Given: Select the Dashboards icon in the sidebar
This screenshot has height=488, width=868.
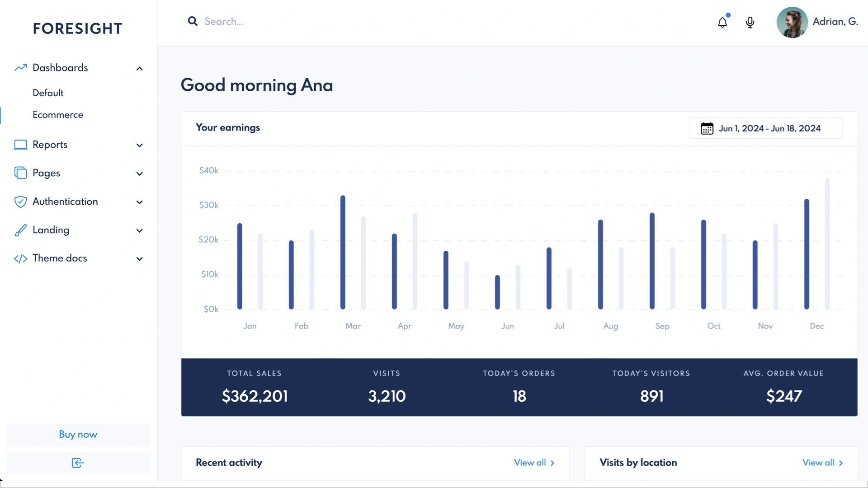Looking at the screenshot, I should click(20, 67).
